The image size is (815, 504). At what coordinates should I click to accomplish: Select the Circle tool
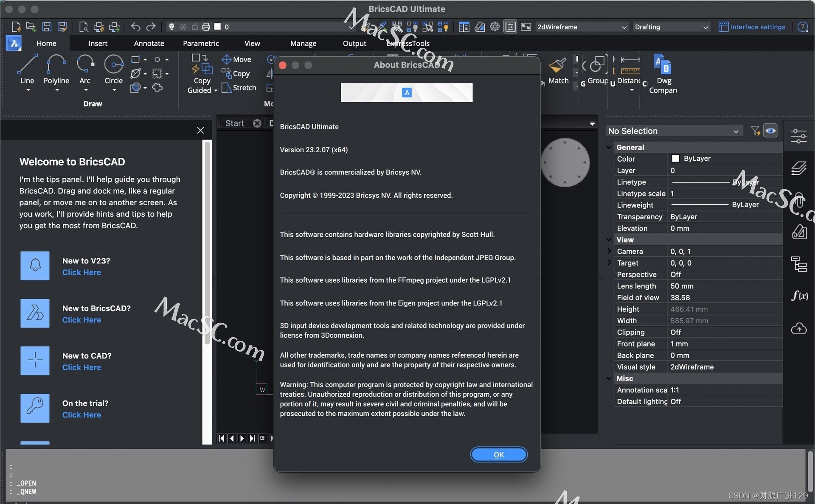tap(114, 69)
